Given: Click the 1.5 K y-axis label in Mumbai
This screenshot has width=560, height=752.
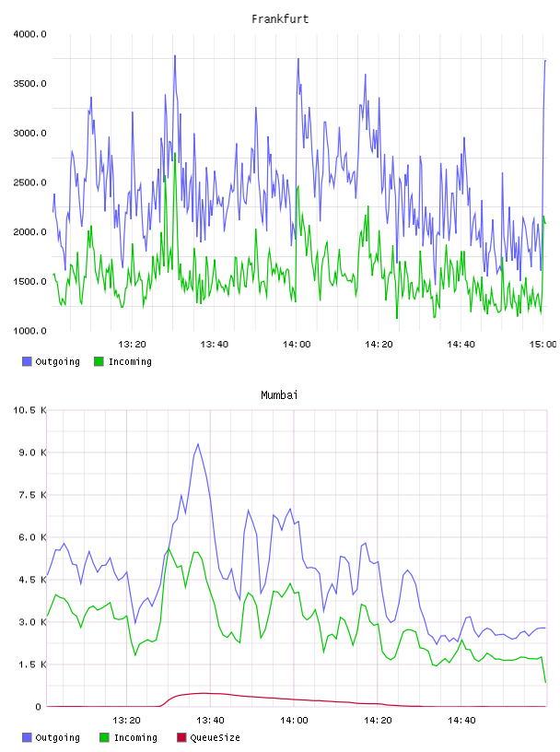Looking at the screenshot, I should (x=32, y=664).
